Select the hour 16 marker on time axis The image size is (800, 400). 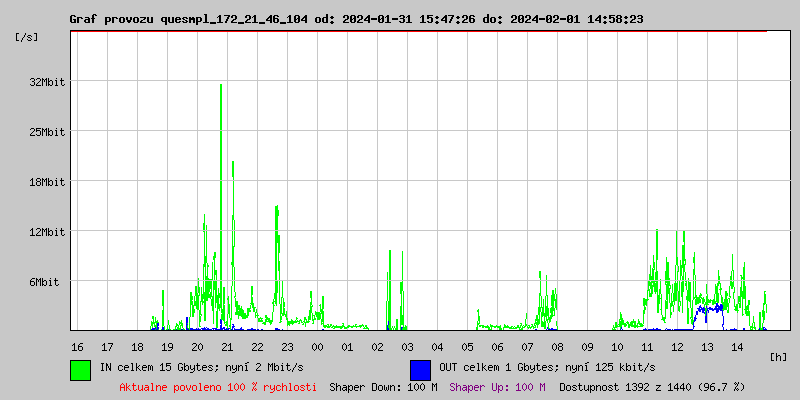pos(77,346)
